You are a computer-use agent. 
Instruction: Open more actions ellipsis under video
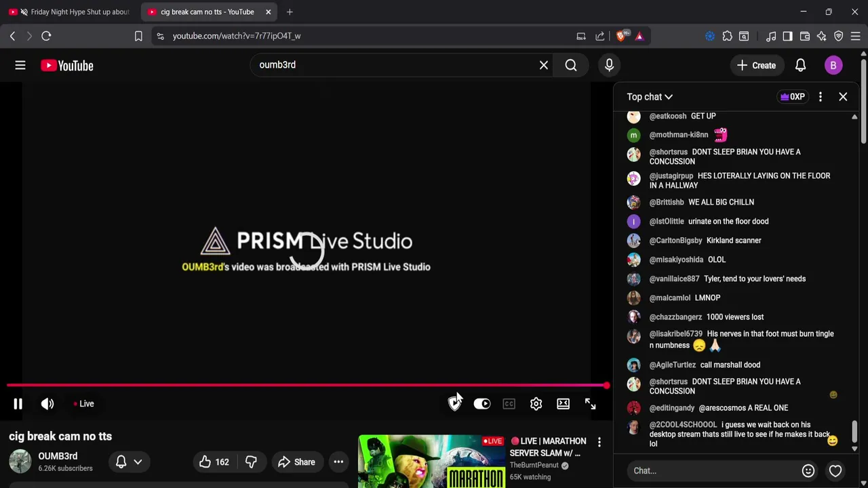coord(338,462)
